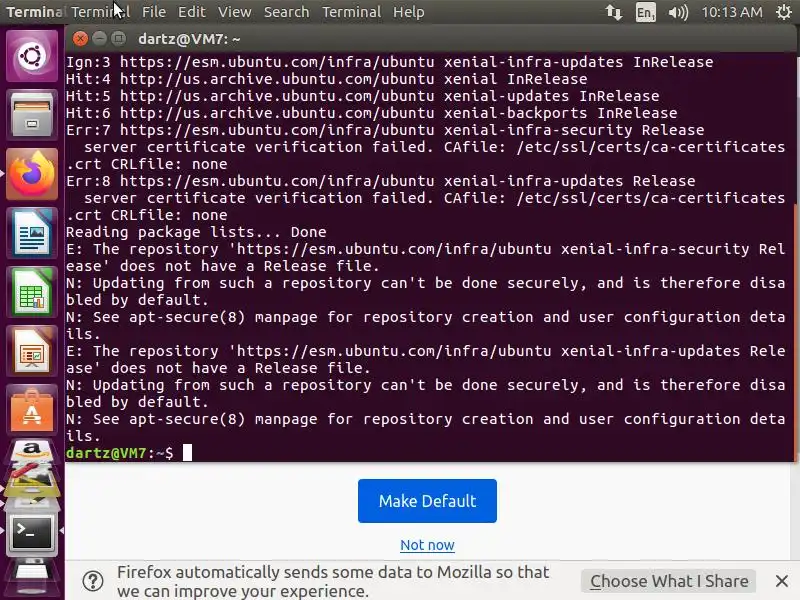Open LibreOffice Calc from launcher

tap(32, 292)
